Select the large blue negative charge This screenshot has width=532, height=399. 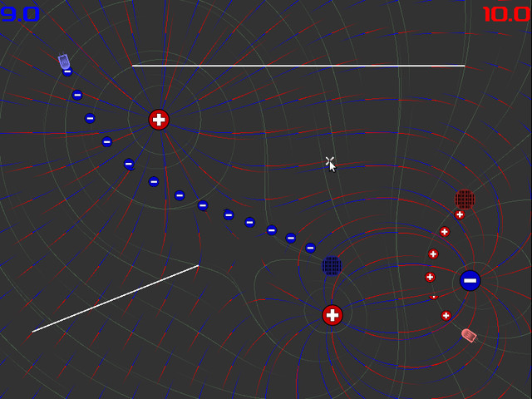point(470,280)
